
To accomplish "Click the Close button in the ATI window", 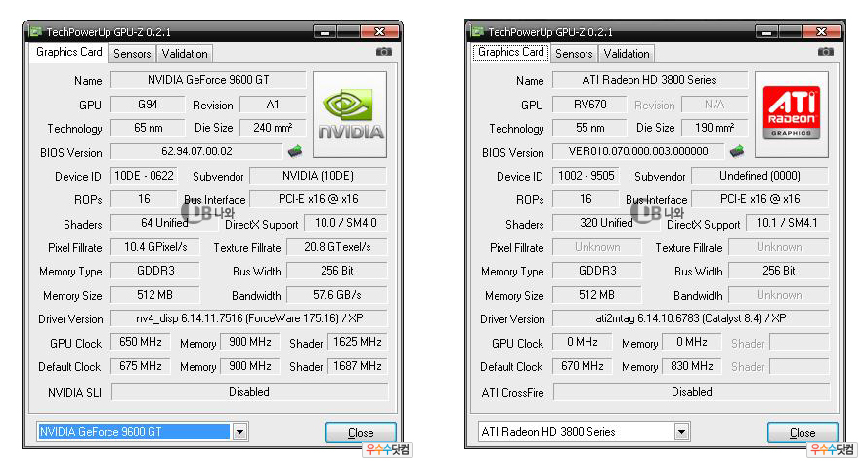I will point(803,433).
